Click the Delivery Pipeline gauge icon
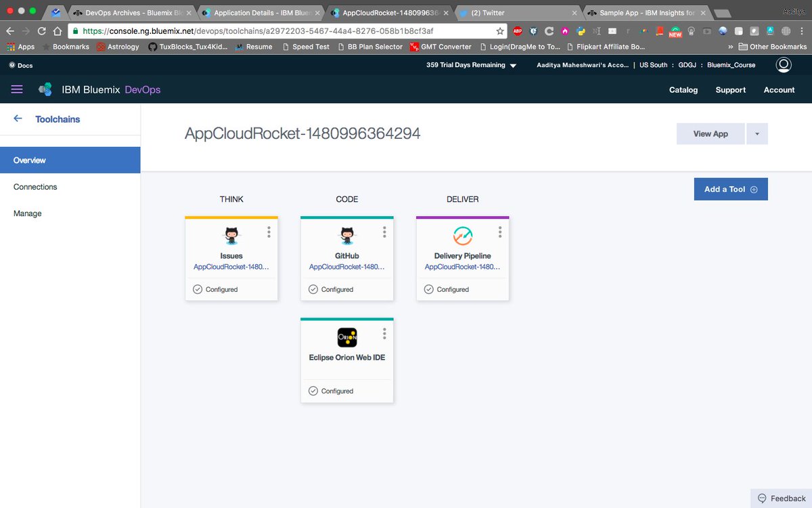This screenshot has width=812, height=508. click(x=463, y=236)
